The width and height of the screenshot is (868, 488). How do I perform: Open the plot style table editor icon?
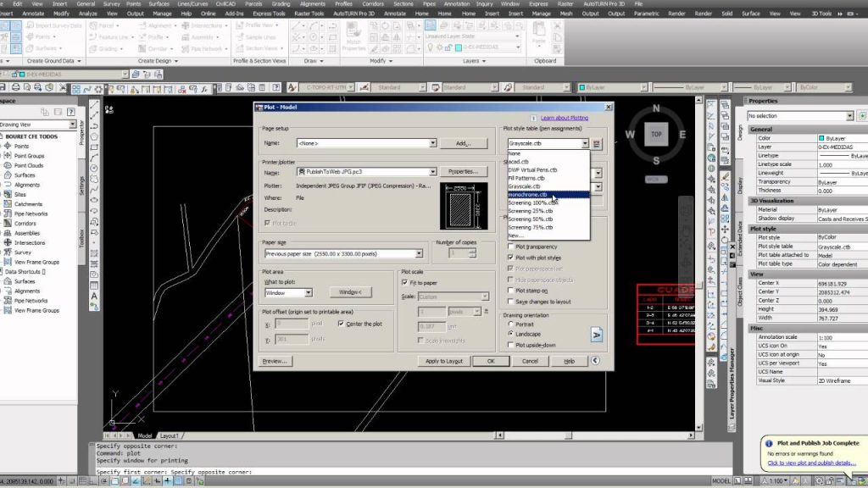[596, 144]
